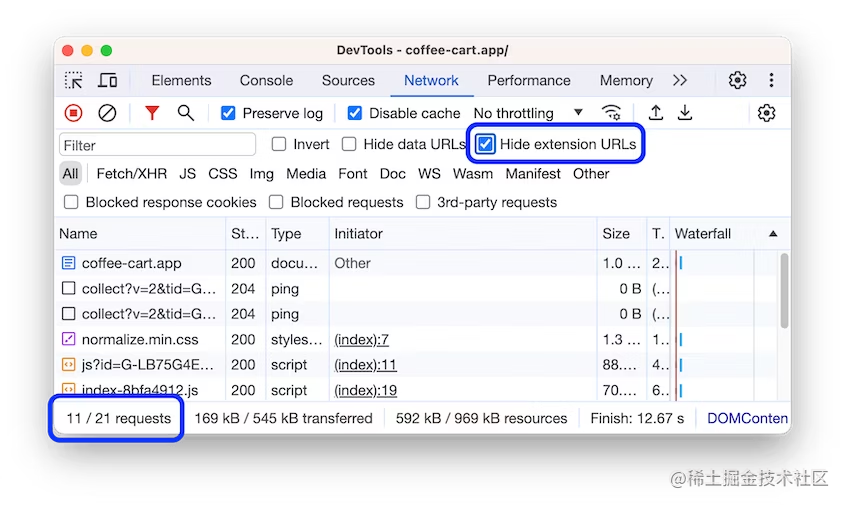Image resolution: width=845 pixels, height=505 pixels.
Task: Toggle the device toolbar icon
Action: pyautogui.click(x=107, y=81)
